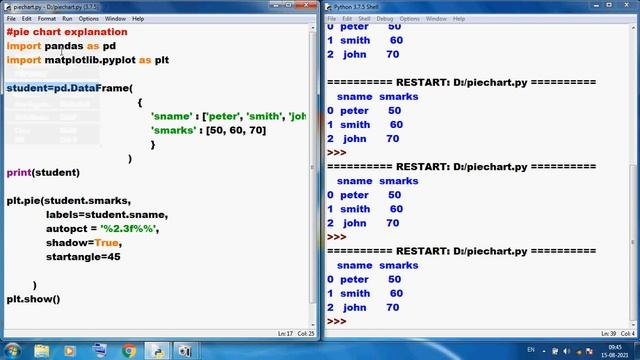Click Python Shell window title icon
640x360 pixels.
coord(329,7)
